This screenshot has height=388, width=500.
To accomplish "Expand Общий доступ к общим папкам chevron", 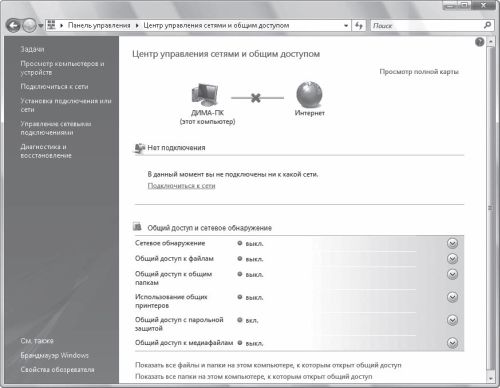I will [x=452, y=274].
